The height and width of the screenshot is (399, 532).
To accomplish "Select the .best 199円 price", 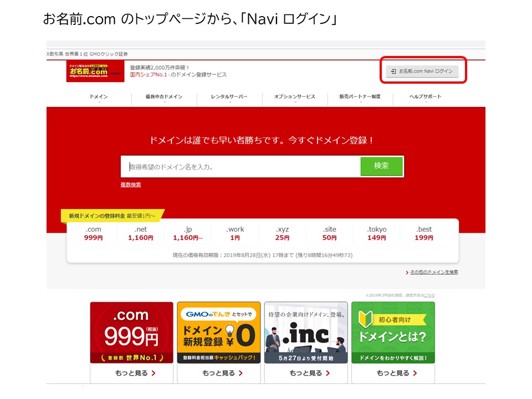I will point(424,233).
